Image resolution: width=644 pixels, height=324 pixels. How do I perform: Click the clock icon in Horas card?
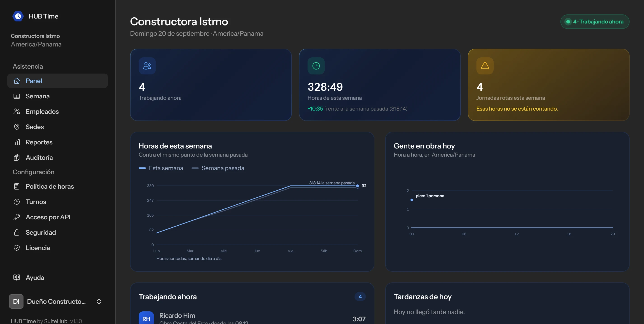click(316, 66)
